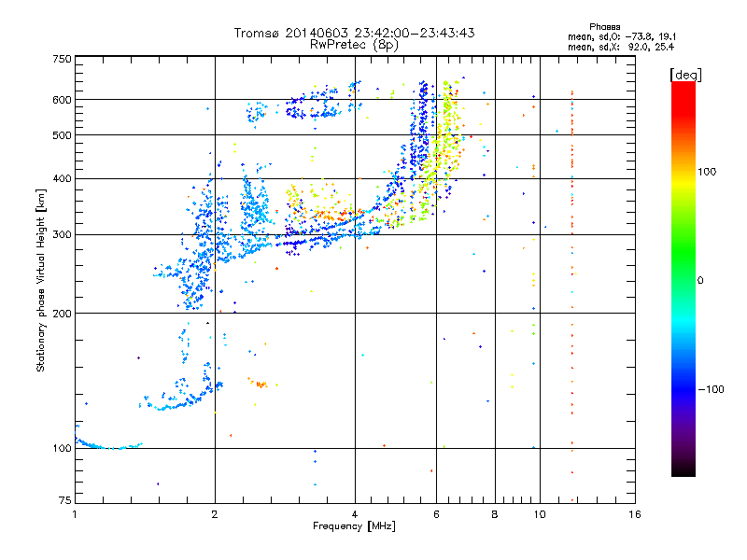The image size is (747, 560).
Task: Click the 'mean, sd,O: -73.8, 19.1' line
Action: tap(622, 36)
